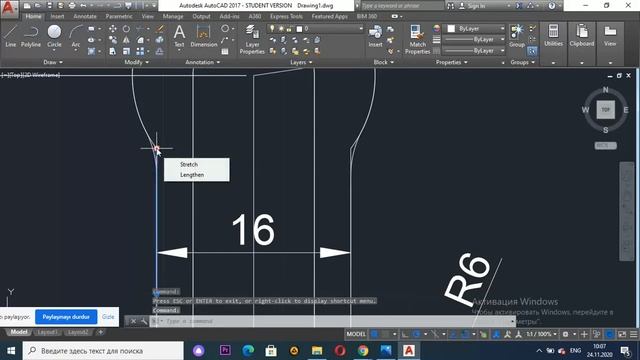
Task: Click the Plot printer icon in quick access
Action: (72, 6)
